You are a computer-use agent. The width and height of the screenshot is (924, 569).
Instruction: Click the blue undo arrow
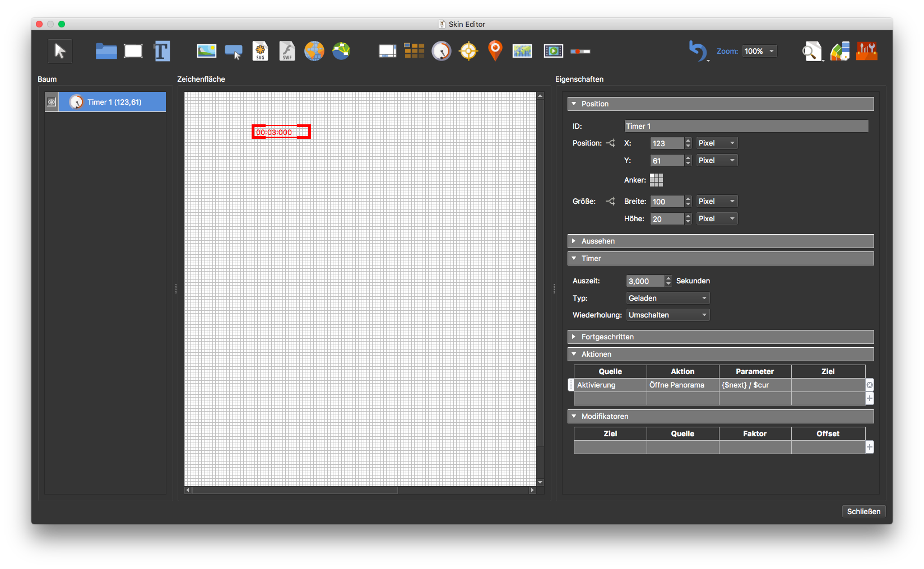[698, 51]
